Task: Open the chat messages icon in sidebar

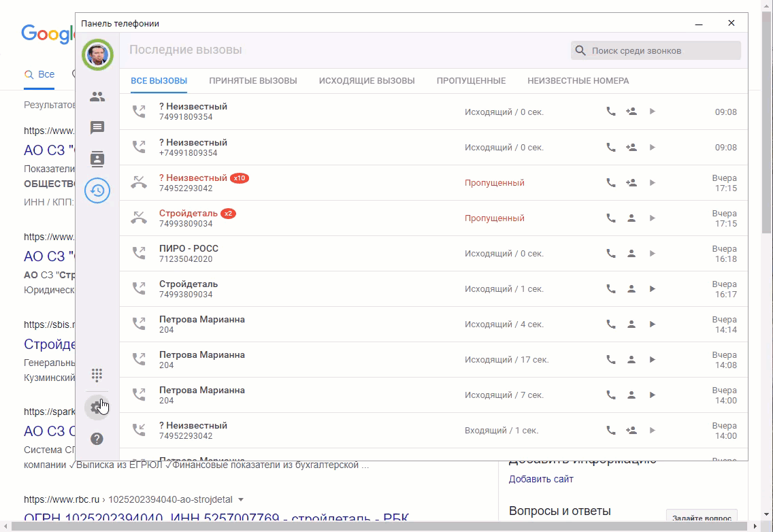Action: (97, 128)
